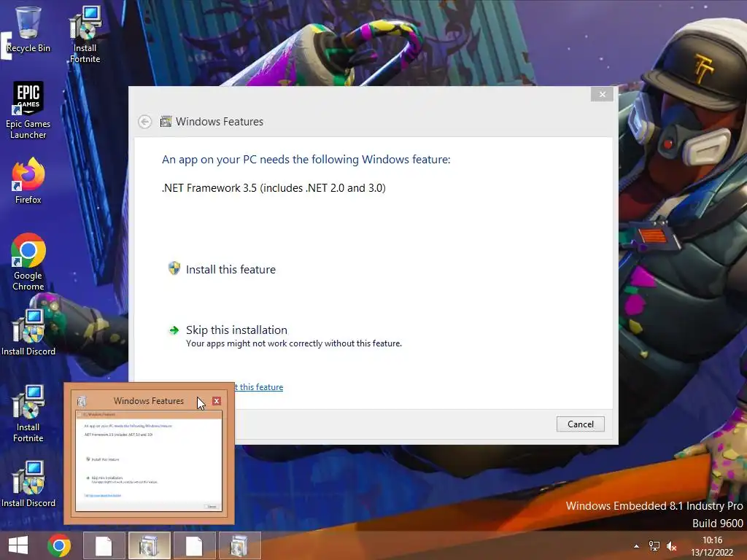This screenshot has height=560, width=747.
Task: Open the Windows Start button
Action: pos(18,545)
